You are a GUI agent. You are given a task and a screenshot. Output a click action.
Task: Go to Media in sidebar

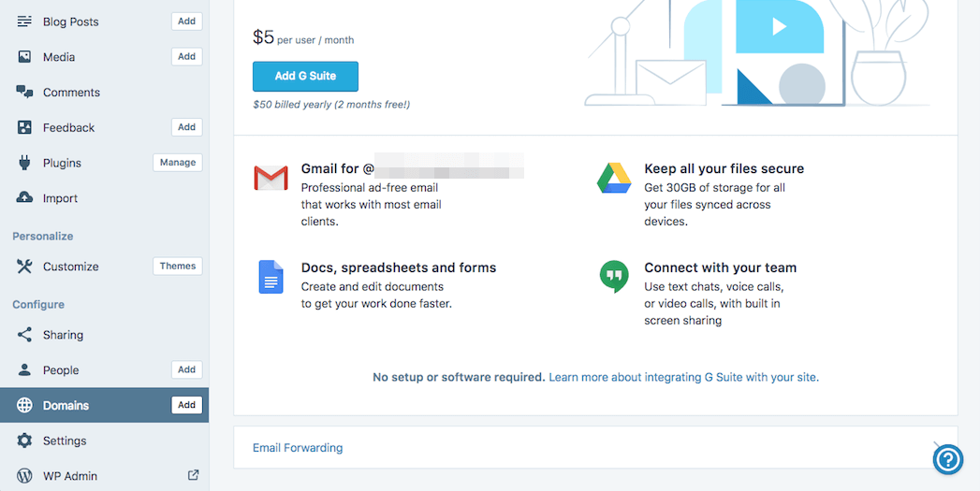point(59,57)
